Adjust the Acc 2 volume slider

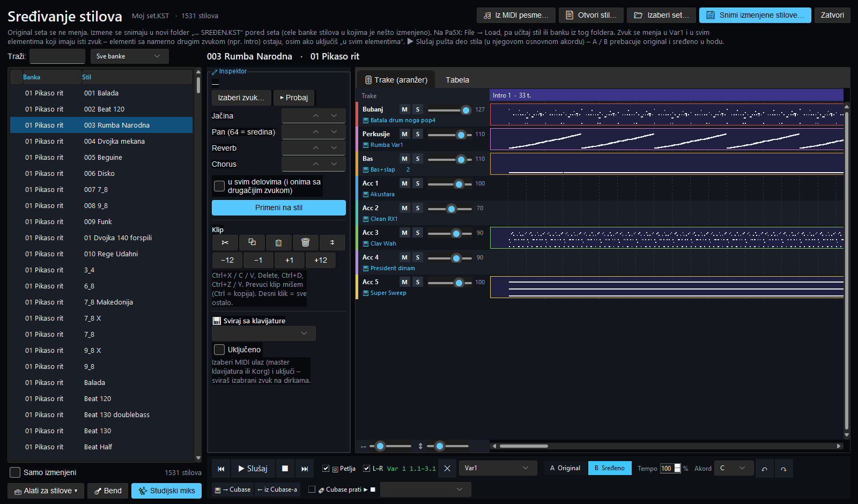[x=452, y=209]
